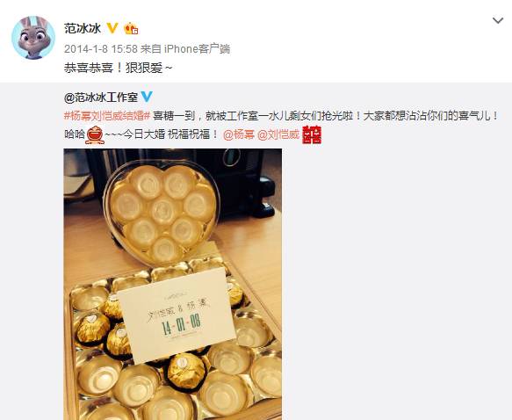Click the 恭喜恭喜！狠狠爱 post text
The height and width of the screenshot is (420, 512).
click(118, 68)
